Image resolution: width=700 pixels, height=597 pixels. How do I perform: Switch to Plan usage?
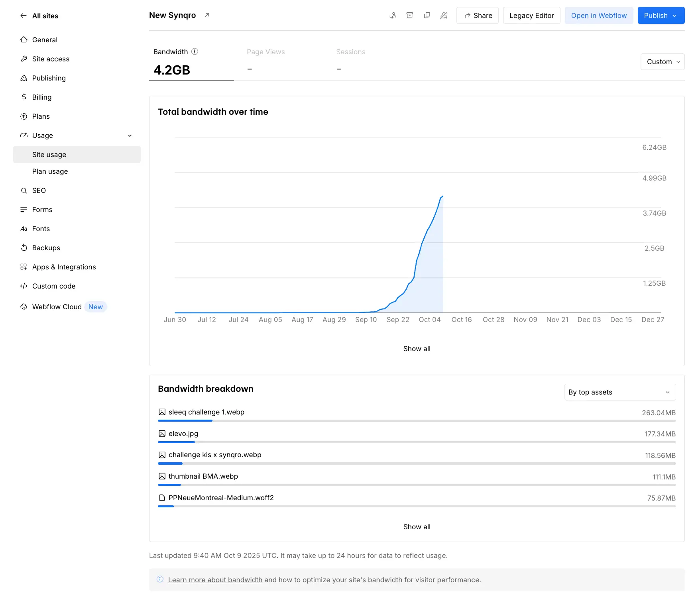point(50,171)
